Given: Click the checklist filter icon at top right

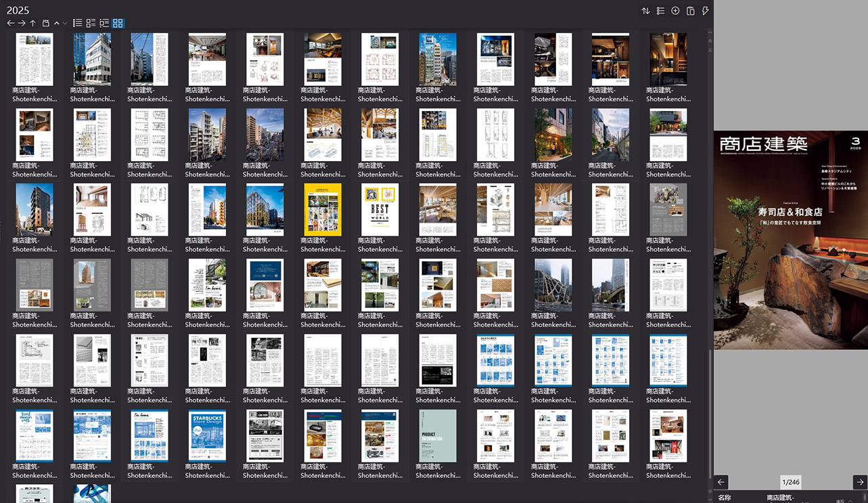Looking at the screenshot, I should pyautogui.click(x=660, y=11).
